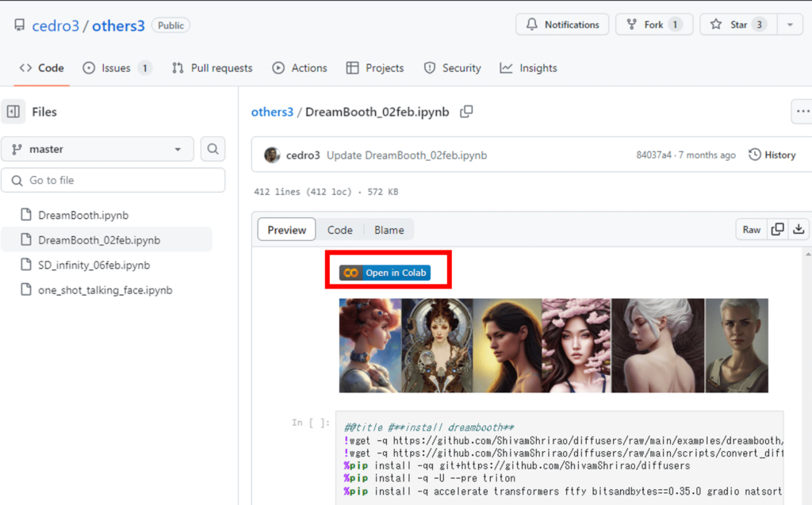
Task: Open commit 84037a4
Action: point(653,155)
